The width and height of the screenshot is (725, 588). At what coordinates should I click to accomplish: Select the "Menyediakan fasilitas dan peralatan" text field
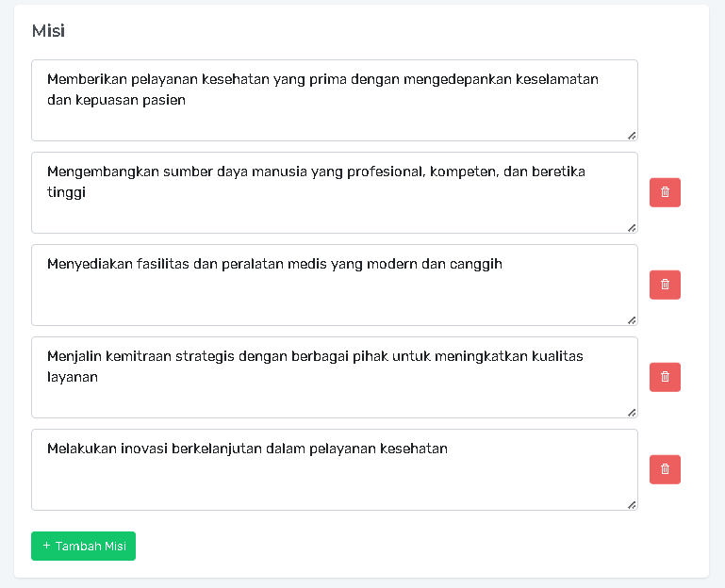click(334, 294)
